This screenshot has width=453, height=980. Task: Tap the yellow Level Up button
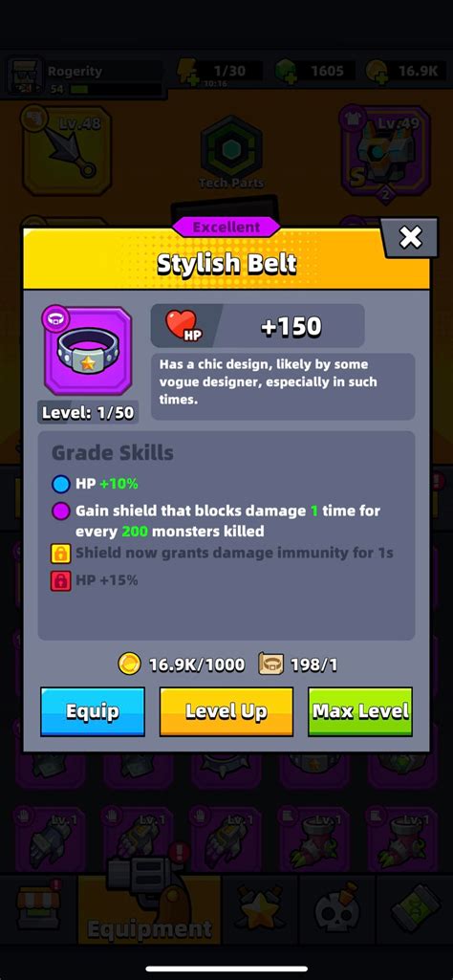[226, 711]
